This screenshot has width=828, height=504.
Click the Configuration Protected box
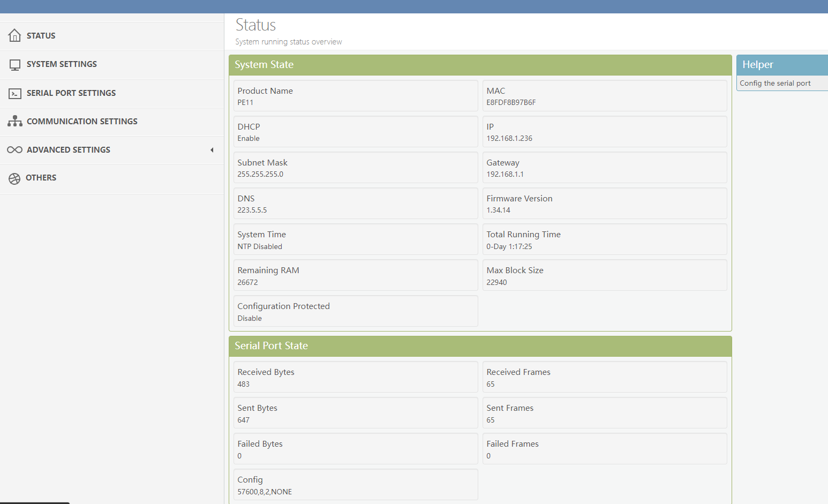tap(356, 311)
